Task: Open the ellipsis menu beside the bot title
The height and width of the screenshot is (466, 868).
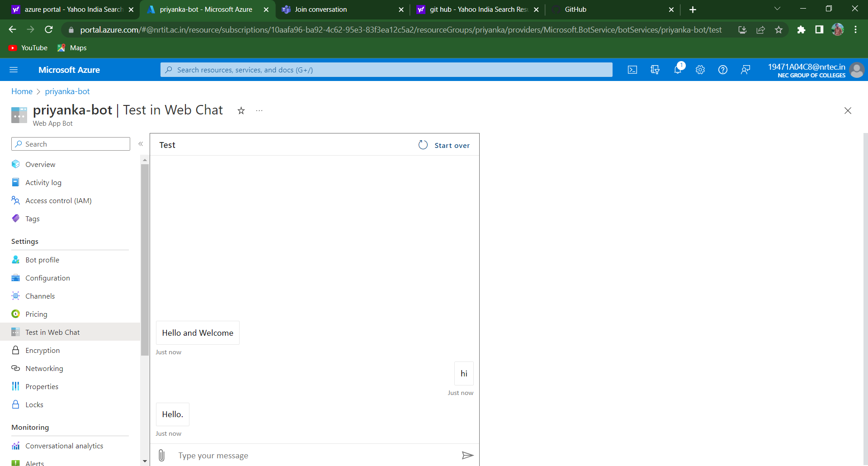Action: point(259,111)
